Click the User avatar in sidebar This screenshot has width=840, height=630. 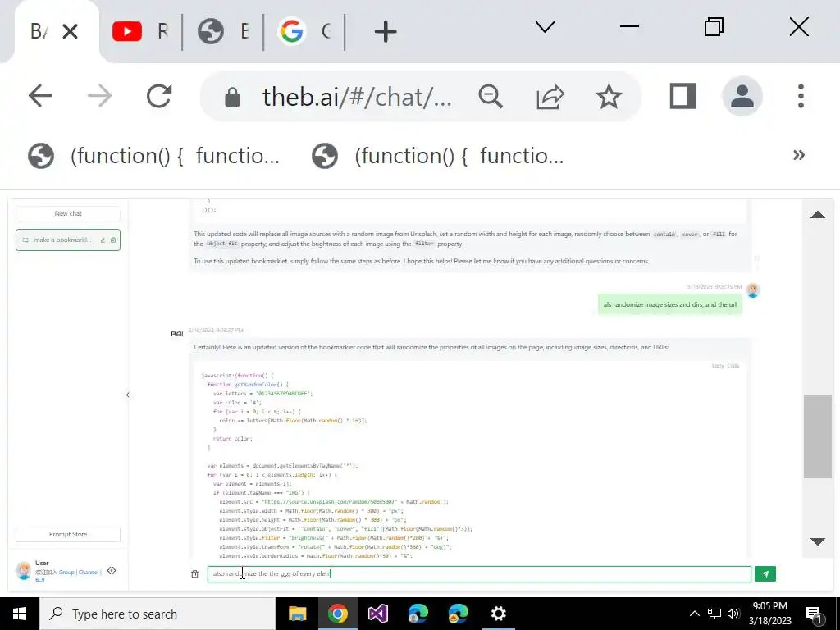click(24, 571)
